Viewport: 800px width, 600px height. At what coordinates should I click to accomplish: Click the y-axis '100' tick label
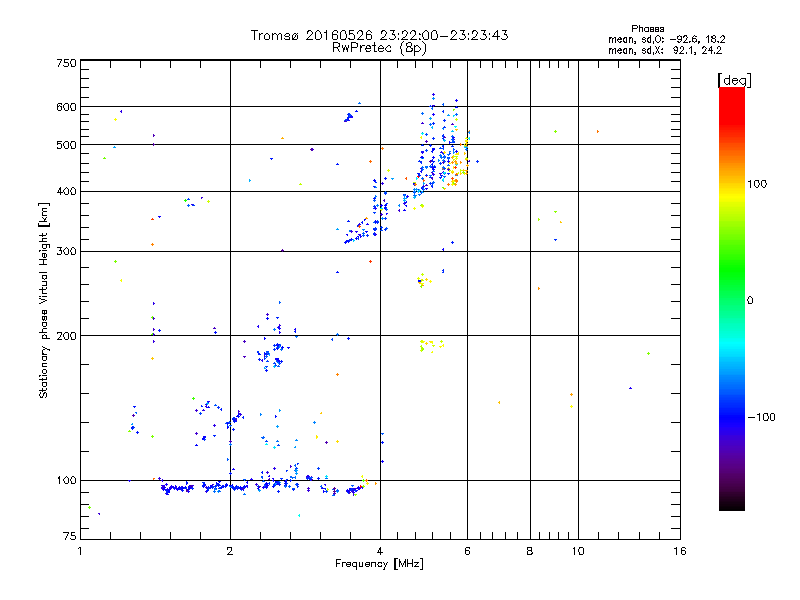(x=66, y=481)
